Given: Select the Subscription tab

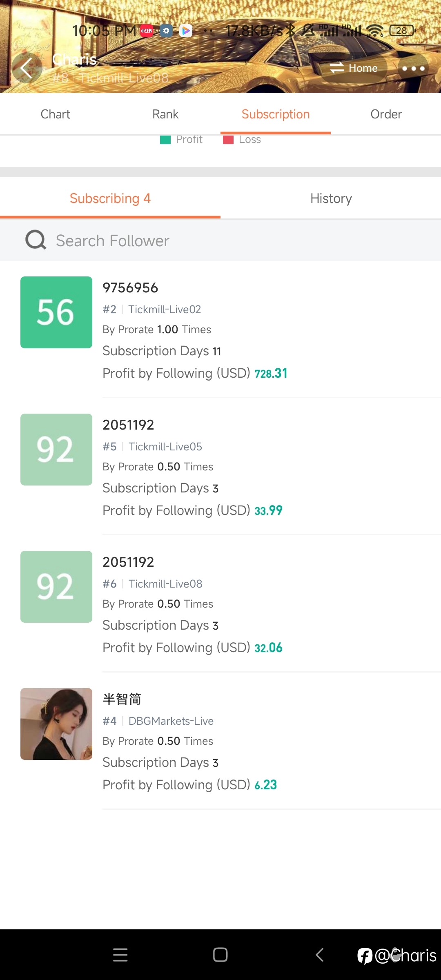Looking at the screenshot, I should tap(276, 114).
